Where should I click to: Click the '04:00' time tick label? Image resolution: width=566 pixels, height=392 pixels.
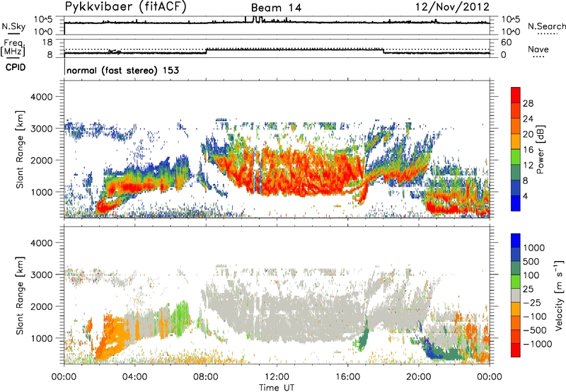pyautogui.click(x=134, y=377)
